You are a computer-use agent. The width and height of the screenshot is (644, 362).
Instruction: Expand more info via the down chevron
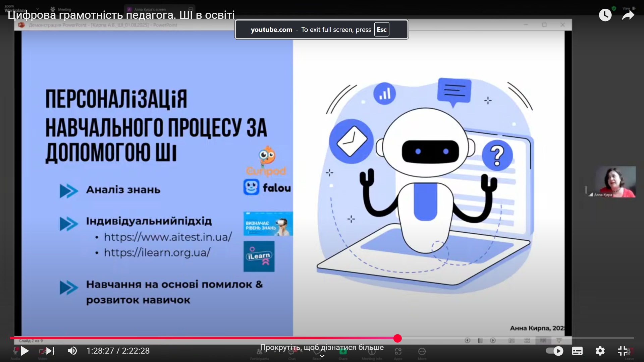(322, 356)
